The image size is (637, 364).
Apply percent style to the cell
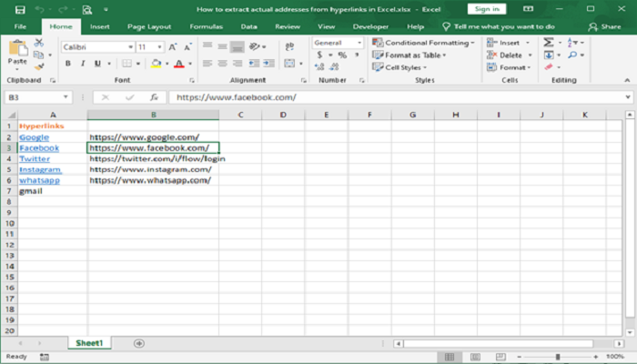coord(342,55)
